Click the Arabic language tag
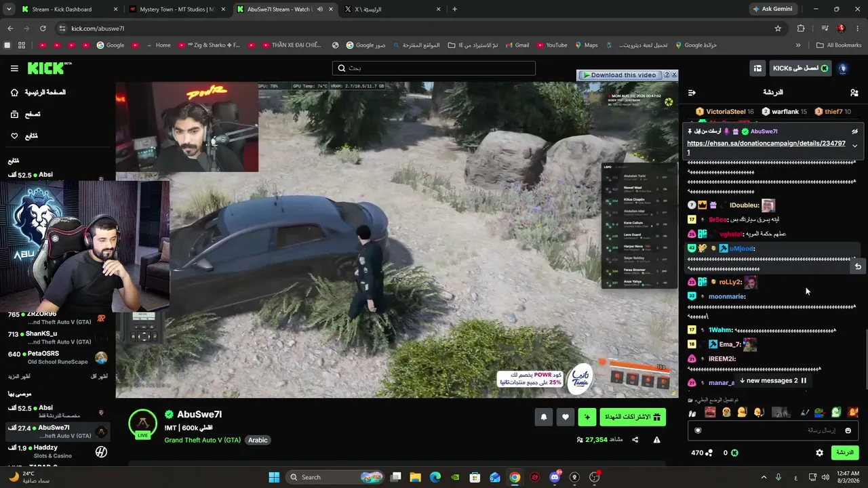The height and width of the screenshot is (488, 868). pyautogui.click(x=258, y=440)
